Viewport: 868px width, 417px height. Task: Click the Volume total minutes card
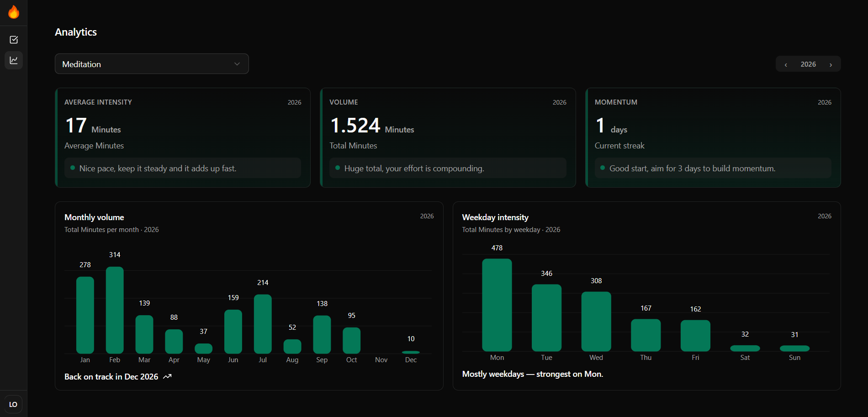[x=447, y=137]
